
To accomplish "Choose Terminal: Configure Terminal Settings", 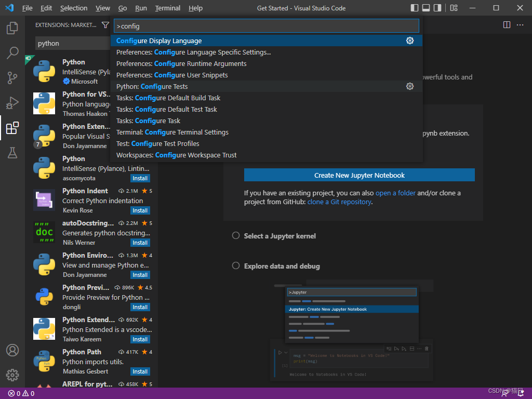I will [x=267, y=132].
